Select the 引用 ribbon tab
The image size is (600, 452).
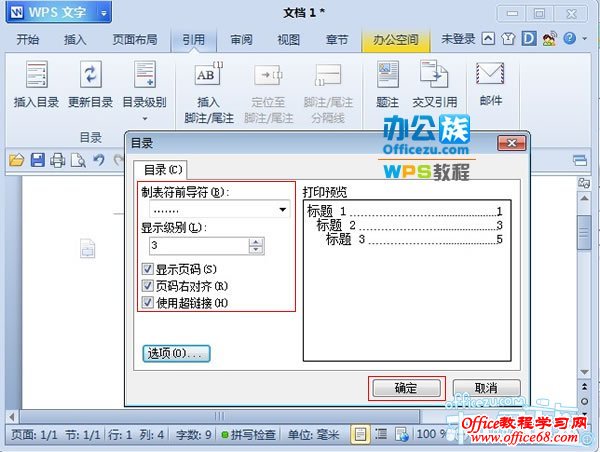(193, 39)
